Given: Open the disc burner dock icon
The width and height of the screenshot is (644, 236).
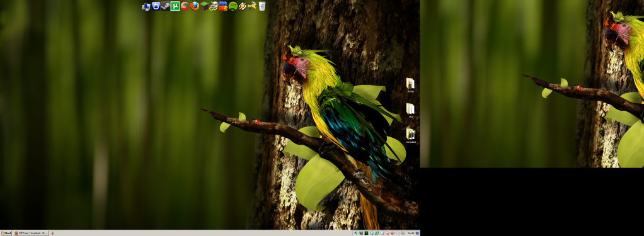Looking at the screenshot, I should [x=214, y=6].
